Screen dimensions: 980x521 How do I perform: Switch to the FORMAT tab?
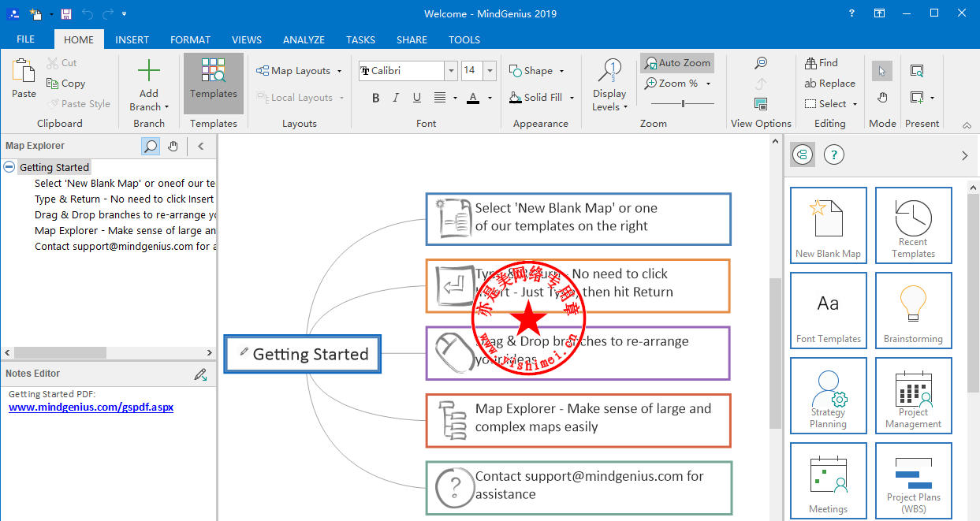(x=190, y=39)
